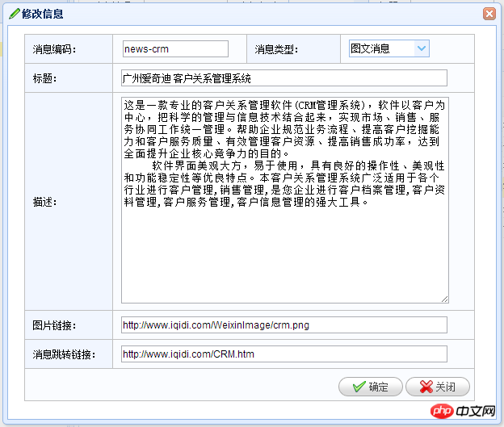Grab the resize handle of 描述 textarea
Screen dimensions: 504x427
click(444, 299)
